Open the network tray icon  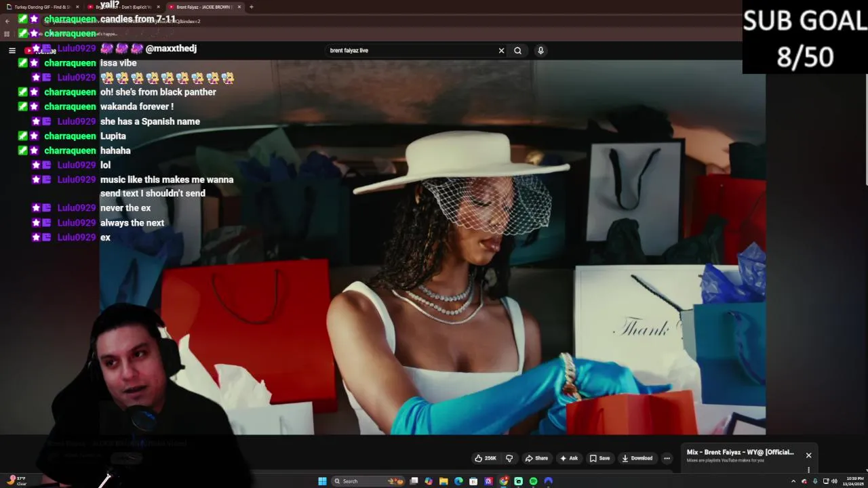826,481
